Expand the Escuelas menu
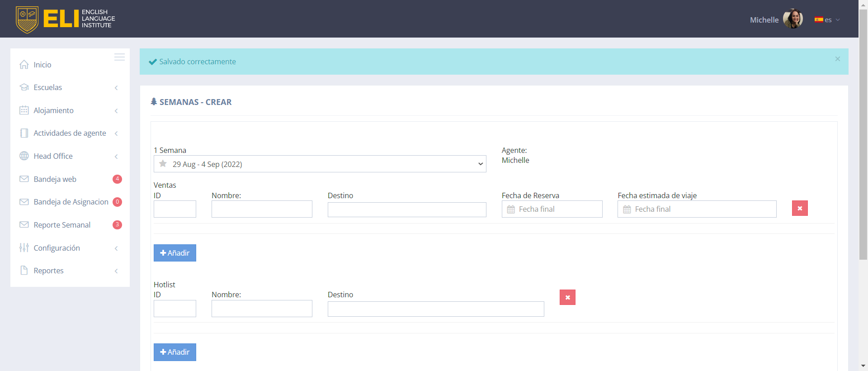868x371 pixels. (x=48, y=87)
